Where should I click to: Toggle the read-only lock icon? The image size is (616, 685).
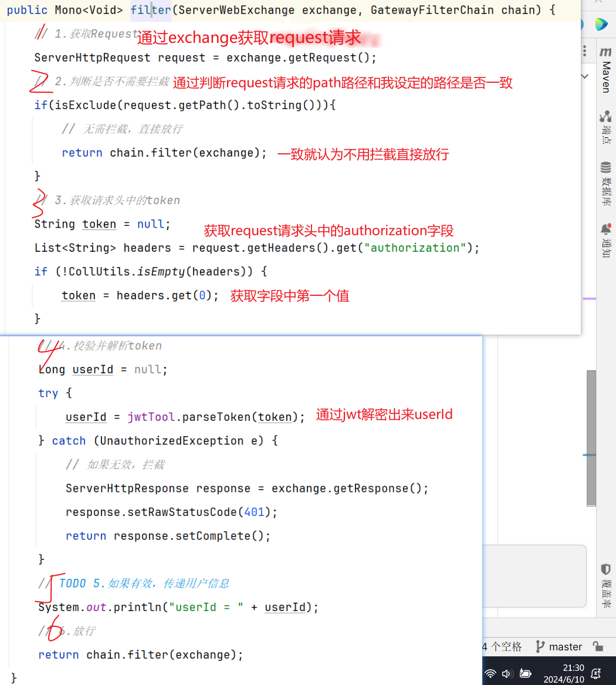tap(598, 646)
